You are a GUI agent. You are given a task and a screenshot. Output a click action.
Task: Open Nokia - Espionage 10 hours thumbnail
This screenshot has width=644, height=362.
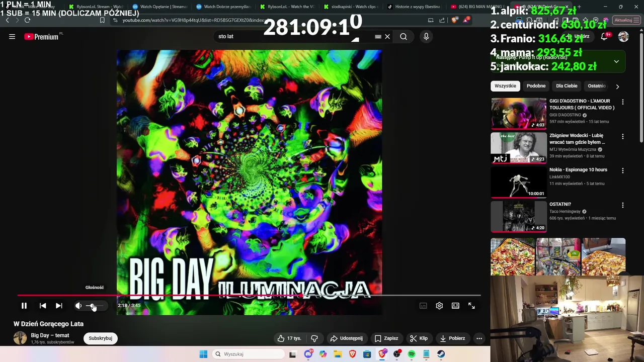point(519,182)
